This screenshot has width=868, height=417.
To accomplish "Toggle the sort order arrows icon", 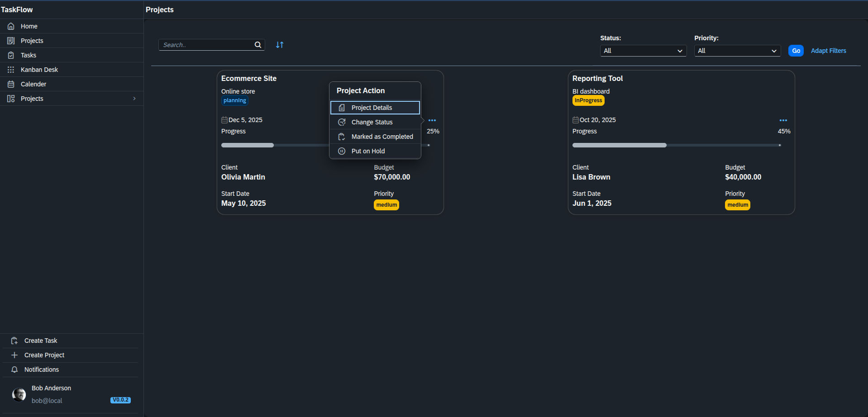I will pos(280,45).
